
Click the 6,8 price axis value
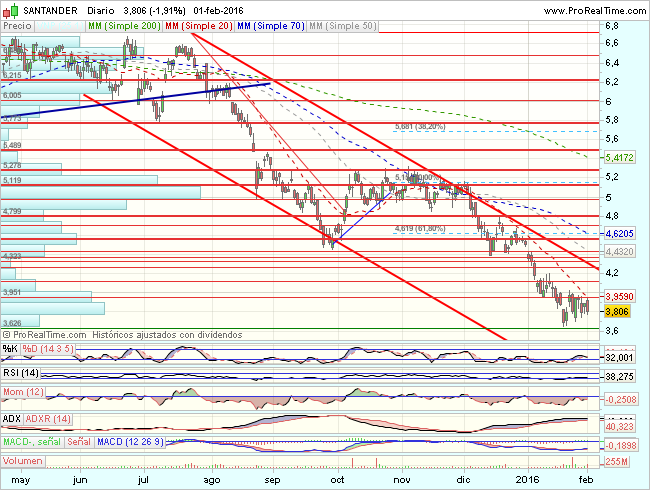tap(612, 26)
